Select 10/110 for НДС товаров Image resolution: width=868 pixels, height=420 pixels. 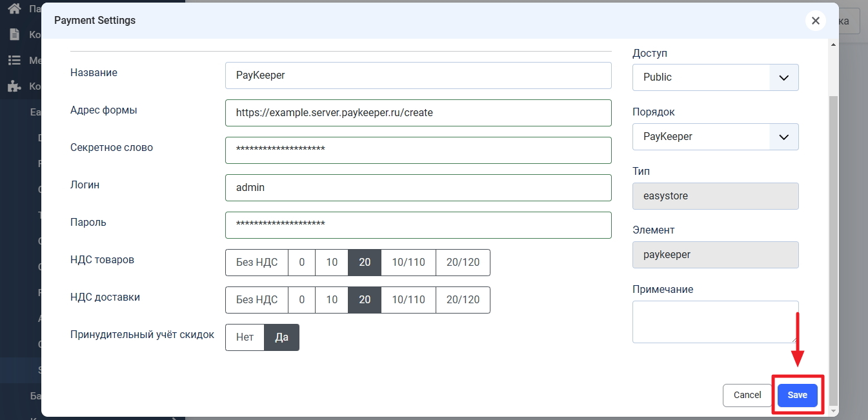(409, 263)
